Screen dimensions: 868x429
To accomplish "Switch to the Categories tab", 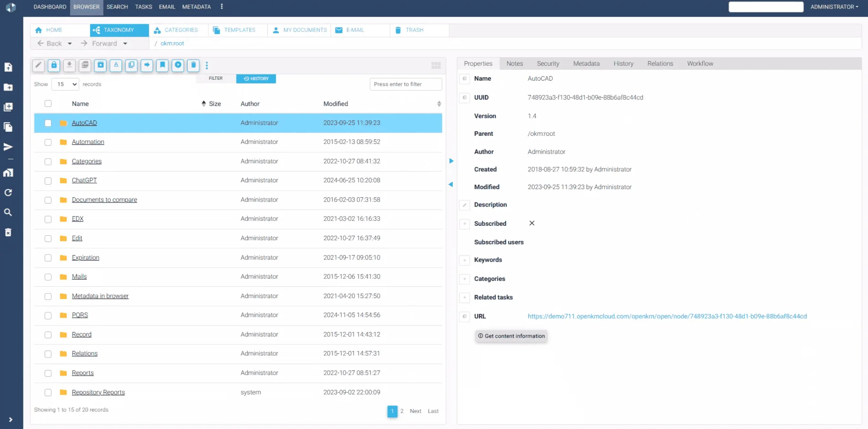I will click(x=178, y=30).
